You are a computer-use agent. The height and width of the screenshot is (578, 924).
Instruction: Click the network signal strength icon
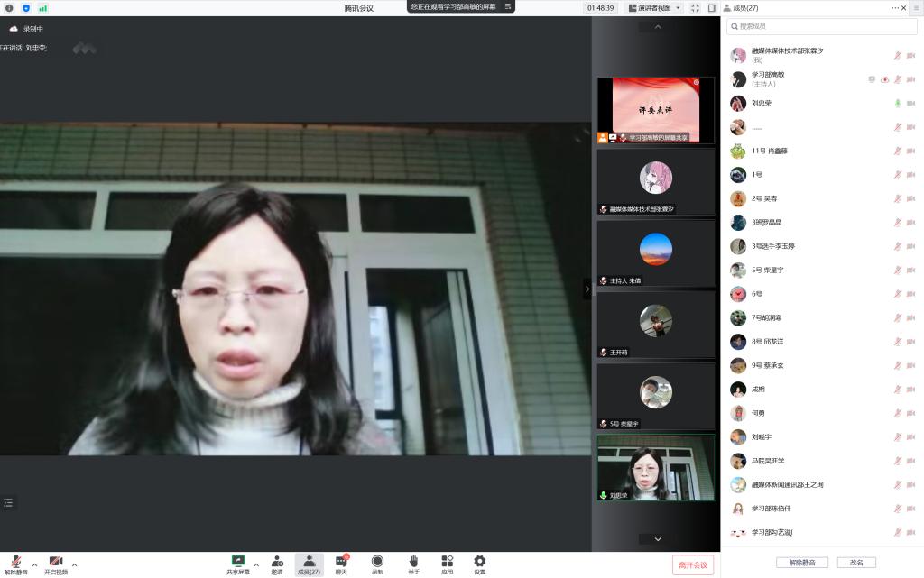[x=42, y=7]
